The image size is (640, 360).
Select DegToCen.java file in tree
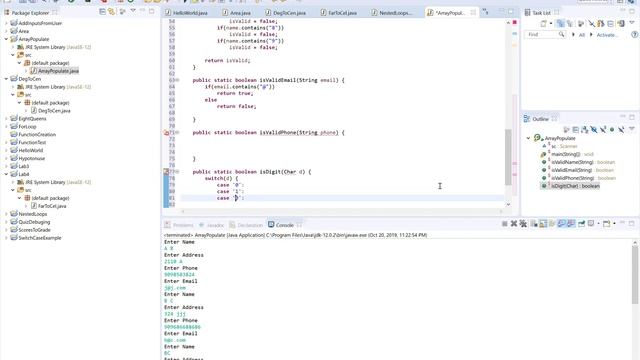pos(54,111)
